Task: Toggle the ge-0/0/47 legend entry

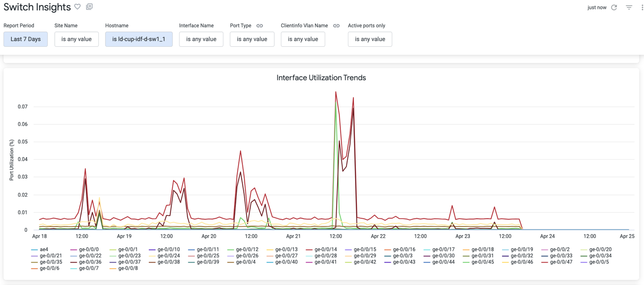Action: click(561, 262)
